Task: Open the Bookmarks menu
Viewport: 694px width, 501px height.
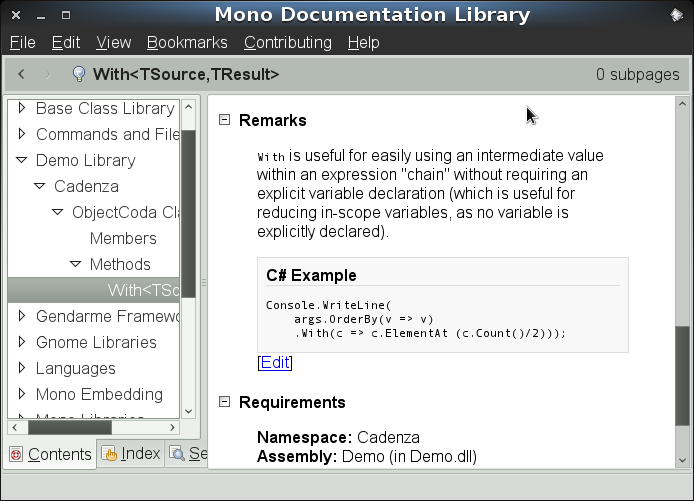Action: click(x=187, y=42)
